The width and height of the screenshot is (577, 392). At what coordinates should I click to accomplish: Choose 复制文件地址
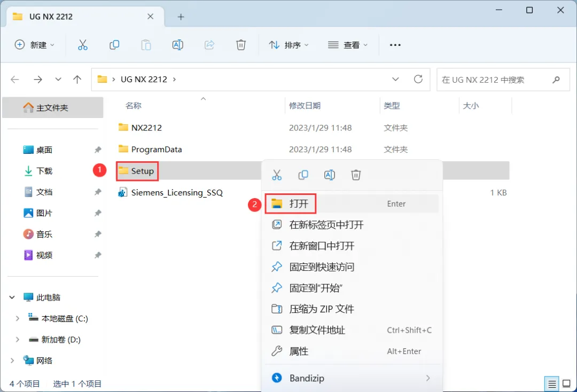click(352, 330)
